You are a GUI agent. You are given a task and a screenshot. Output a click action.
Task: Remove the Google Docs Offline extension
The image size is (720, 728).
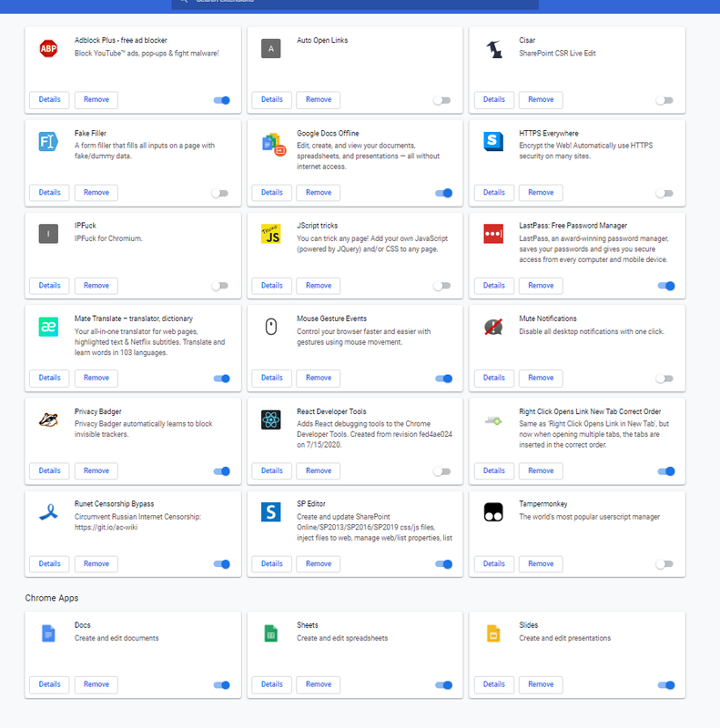319,192
